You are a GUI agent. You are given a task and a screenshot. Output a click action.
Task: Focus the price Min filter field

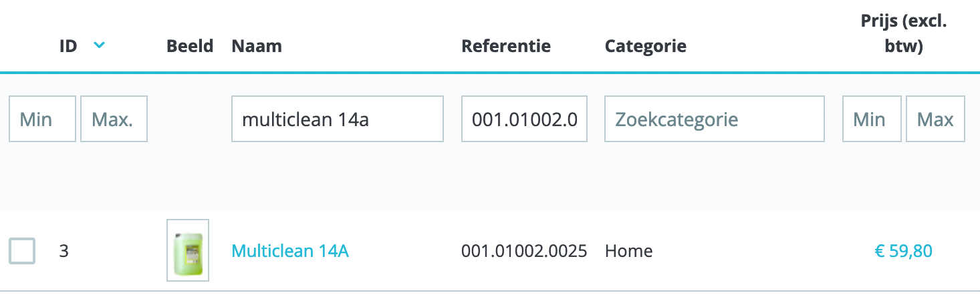[872, 119]
